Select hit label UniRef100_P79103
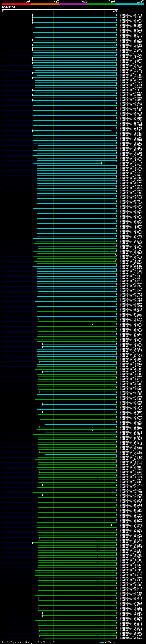 pos(131,263)
